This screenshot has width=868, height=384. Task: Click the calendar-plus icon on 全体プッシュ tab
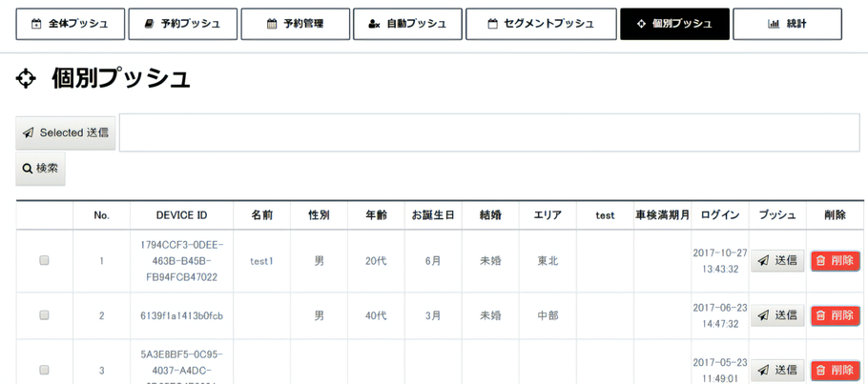pos(36,24)
